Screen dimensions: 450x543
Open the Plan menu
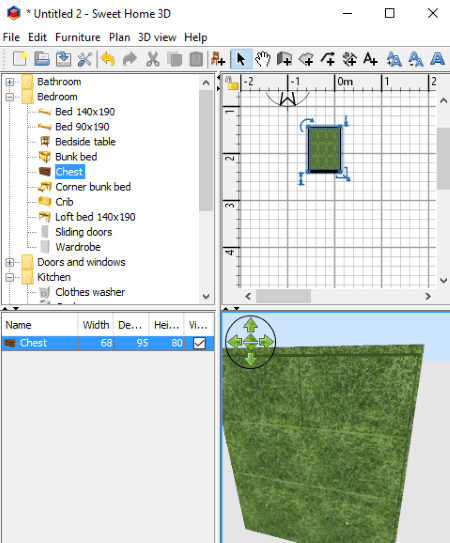pyautogui.click(x=120, y=37)
